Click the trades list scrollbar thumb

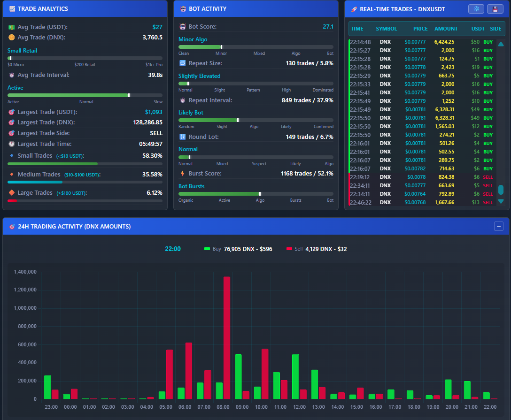click(501, 190)
